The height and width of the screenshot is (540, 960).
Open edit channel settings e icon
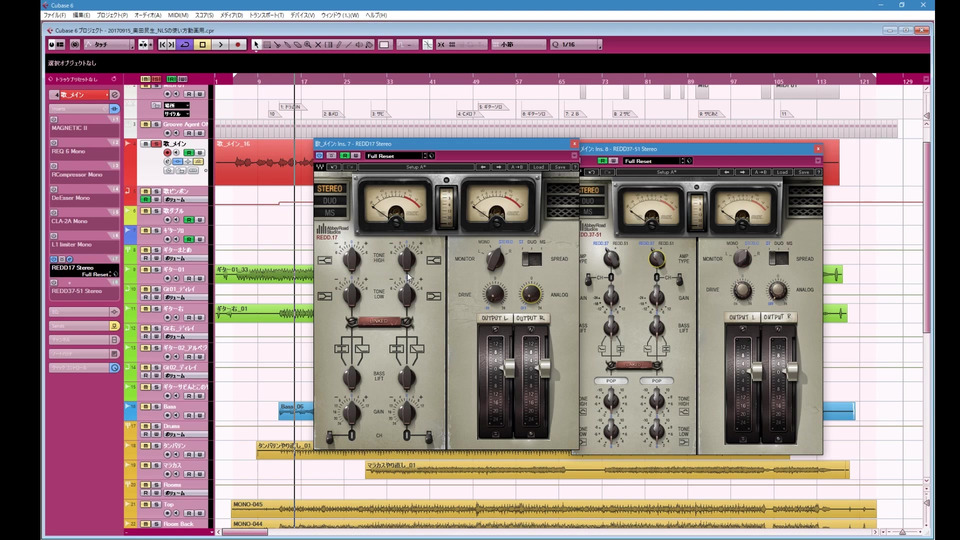[114, 95]
